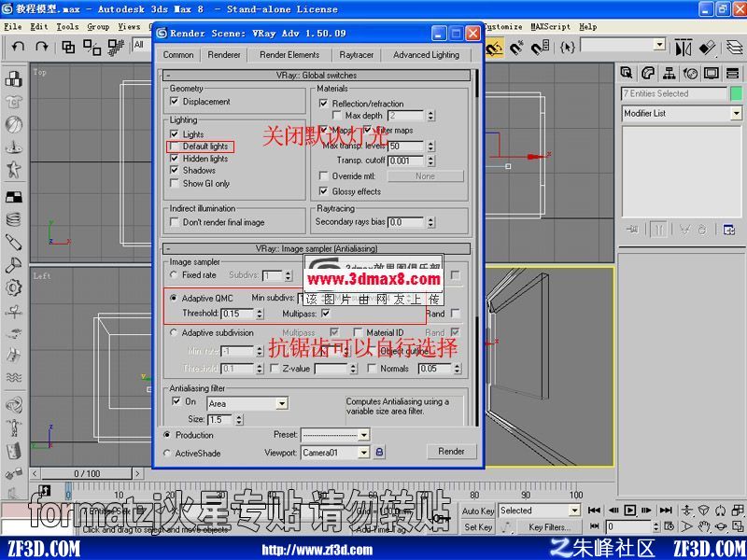
Task: Open the Motion command panel tab
Action: [x=690, y=73]
